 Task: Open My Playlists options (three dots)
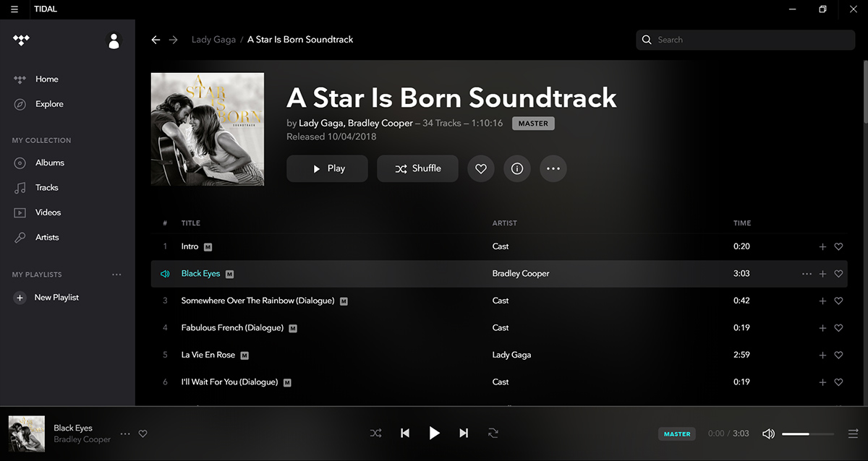coord(116,275)
